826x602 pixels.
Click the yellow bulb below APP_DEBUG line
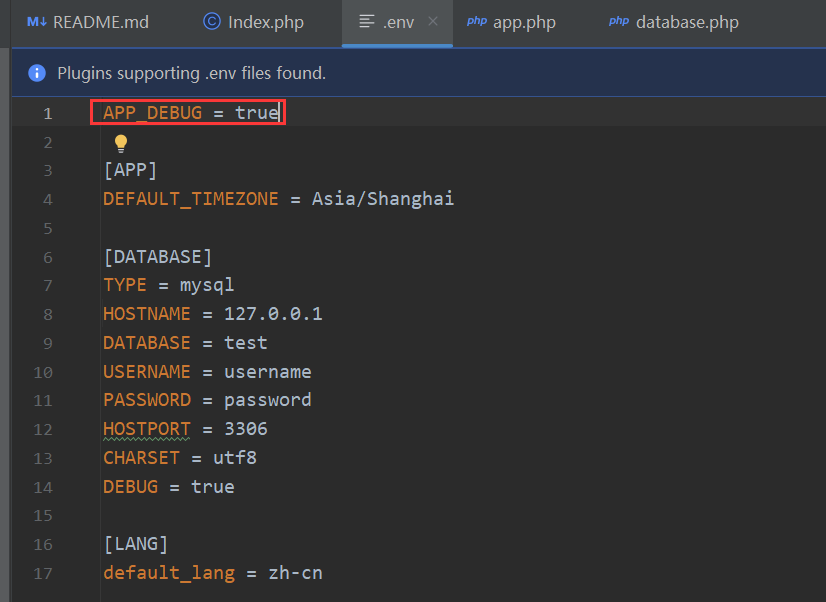tap(120, 142)
